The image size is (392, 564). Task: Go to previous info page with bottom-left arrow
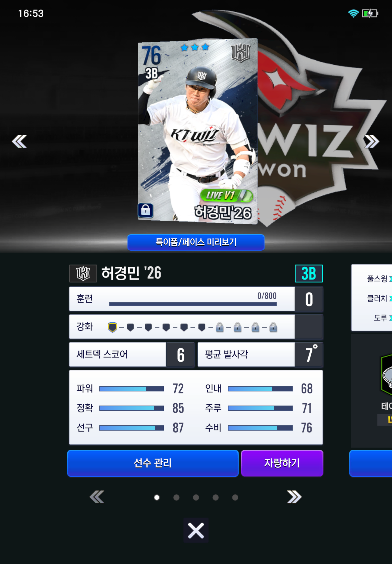tap(97, 497)
